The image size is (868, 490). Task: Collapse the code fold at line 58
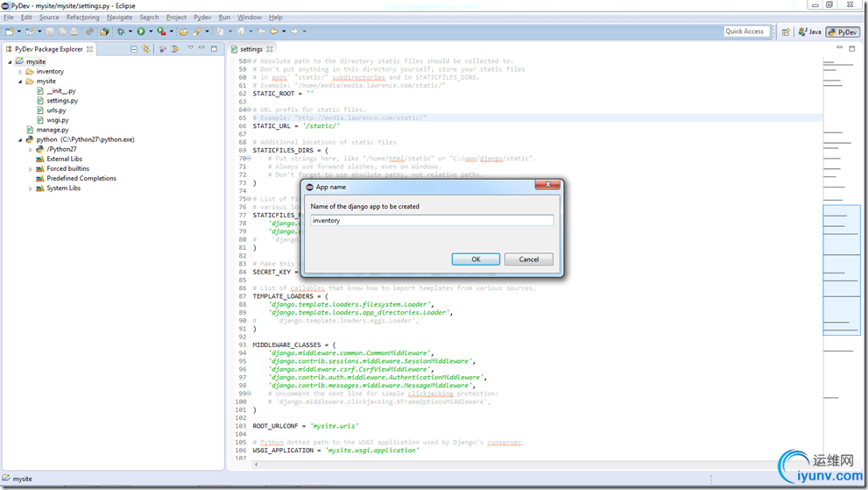[x=249, y=61]
